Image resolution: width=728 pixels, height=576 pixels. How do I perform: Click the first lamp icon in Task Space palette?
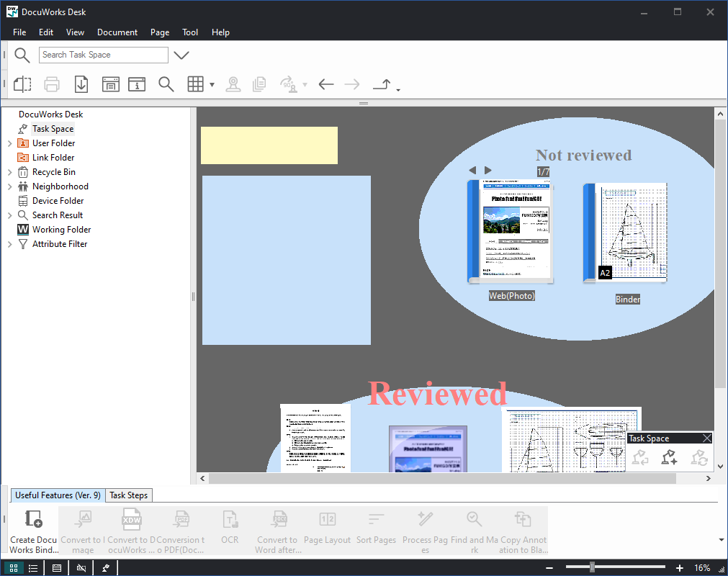640,457
